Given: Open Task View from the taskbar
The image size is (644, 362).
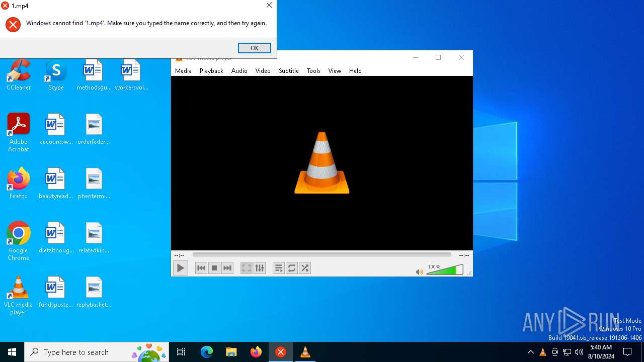Looking at the screenshot, I should pyautogui.click(x=181, y=352).
